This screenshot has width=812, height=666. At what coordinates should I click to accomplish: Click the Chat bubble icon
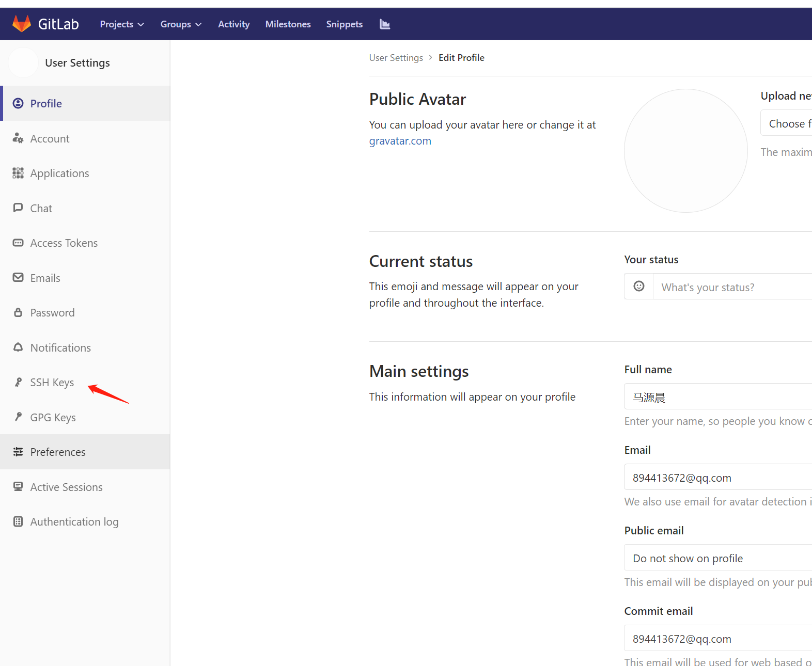coord(18,208)
